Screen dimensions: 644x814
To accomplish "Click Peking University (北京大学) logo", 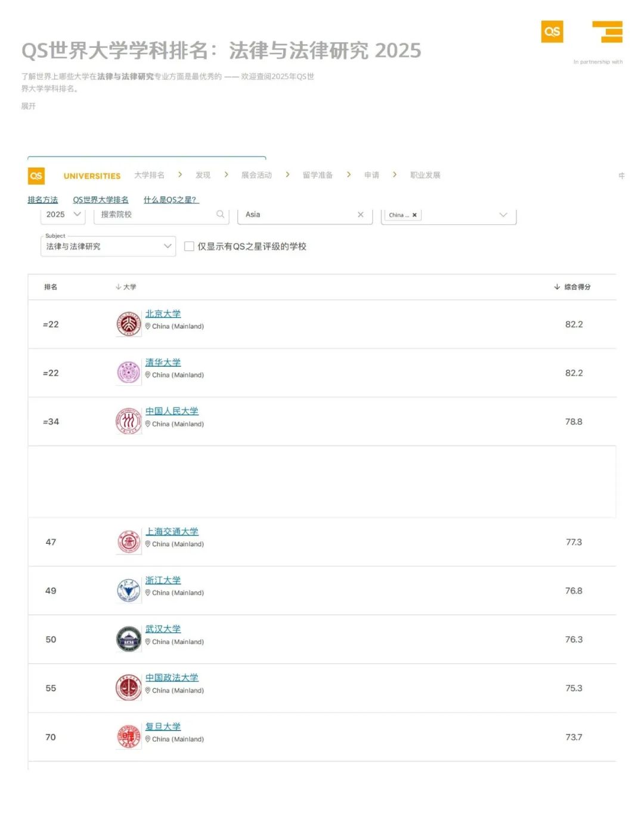I will [x=128, y=324].
